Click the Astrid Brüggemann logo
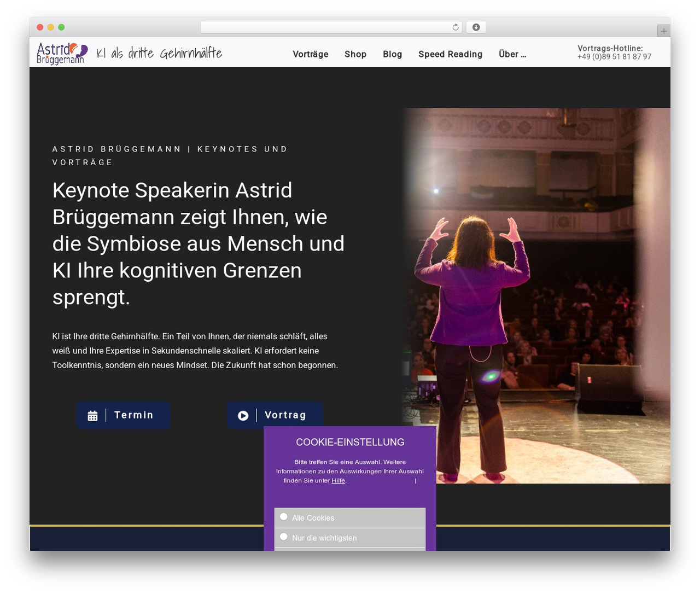 click(x=62, y=53)
